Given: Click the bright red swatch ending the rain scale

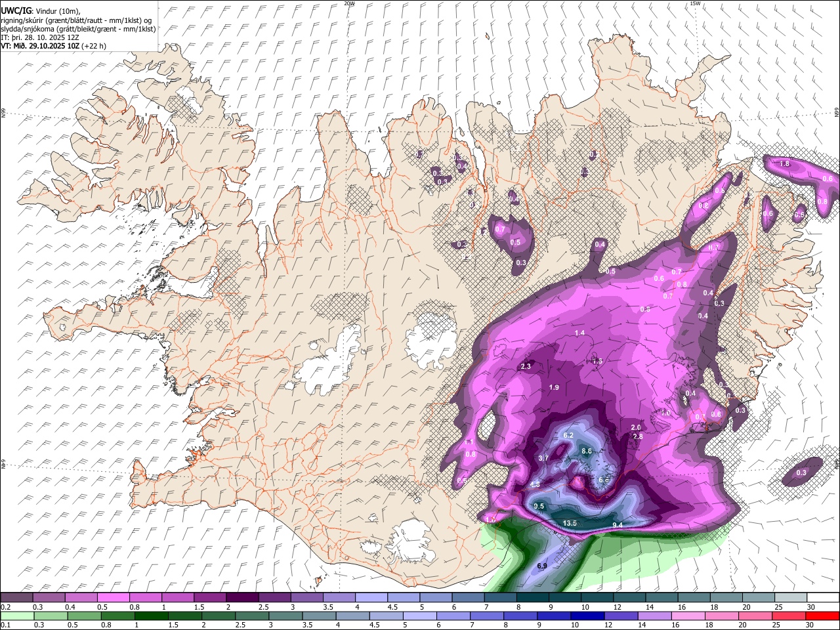Looking at the screenshot, I should point(822,616).
